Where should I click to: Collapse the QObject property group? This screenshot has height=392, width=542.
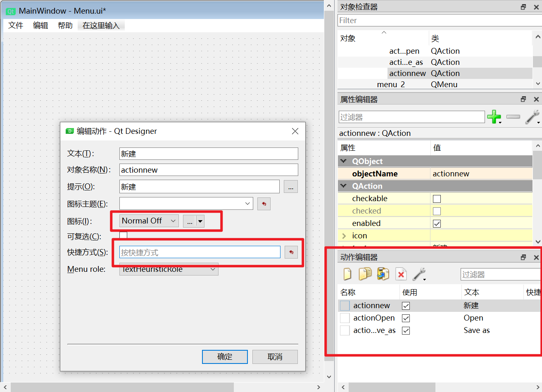point(343,161)
